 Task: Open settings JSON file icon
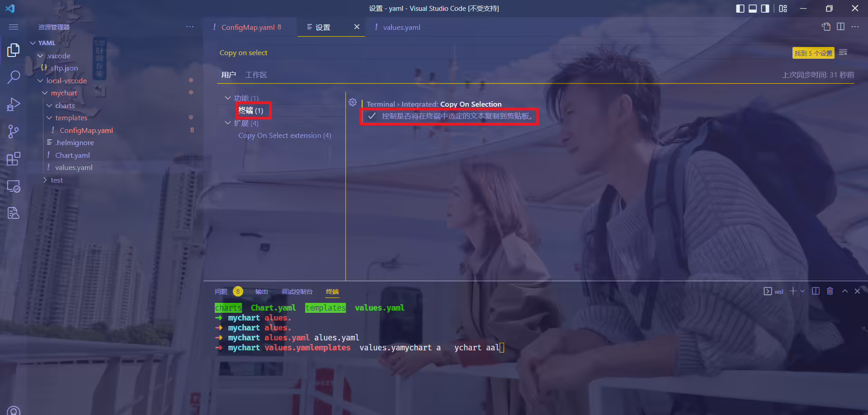826,27
